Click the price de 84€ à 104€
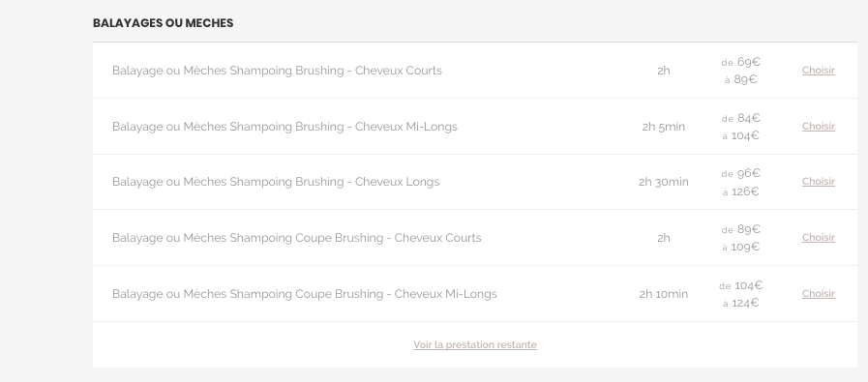Viewport: 868px width, 382px height. 740,127
